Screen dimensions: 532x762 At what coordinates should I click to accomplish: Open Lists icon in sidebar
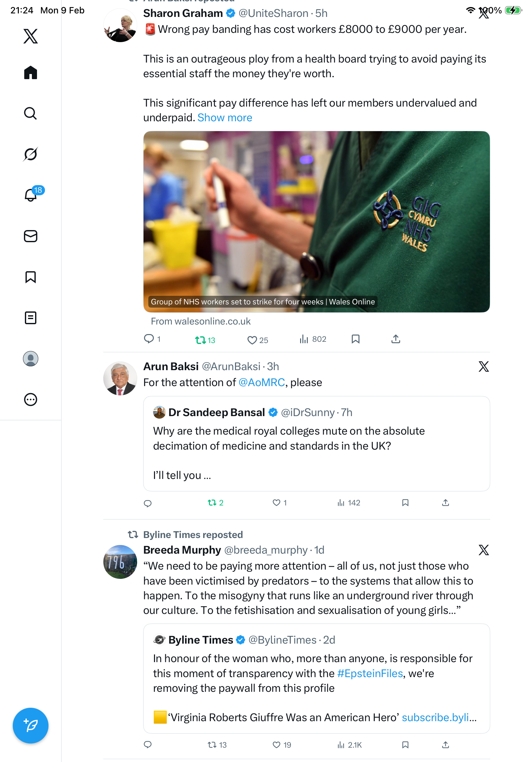tap(31, 317)
